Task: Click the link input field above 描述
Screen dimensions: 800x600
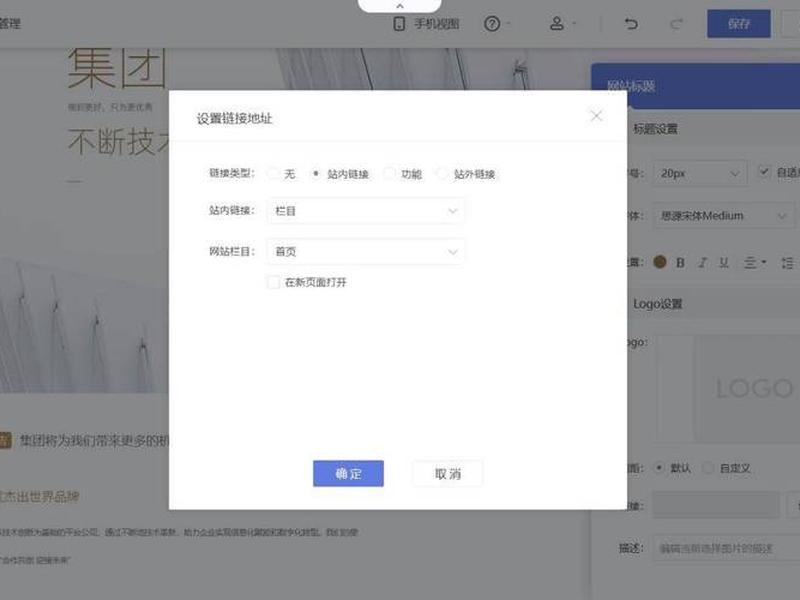Action: click(716, 505)
